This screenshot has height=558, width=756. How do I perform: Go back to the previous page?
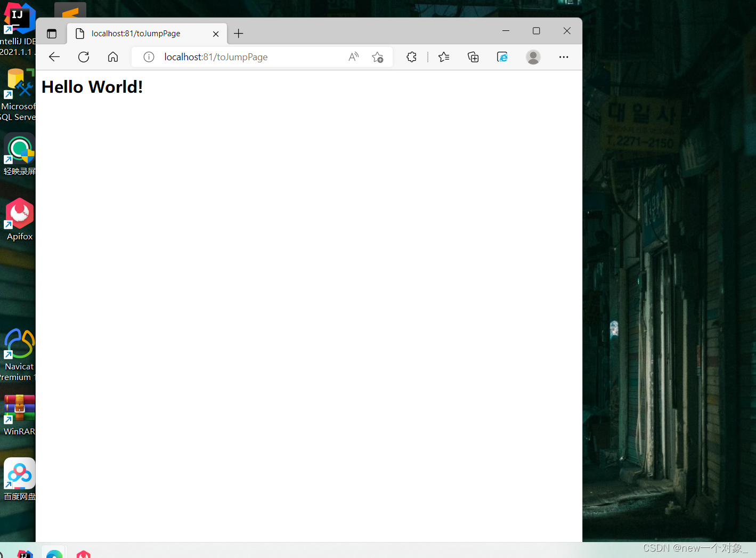[54, 57]
